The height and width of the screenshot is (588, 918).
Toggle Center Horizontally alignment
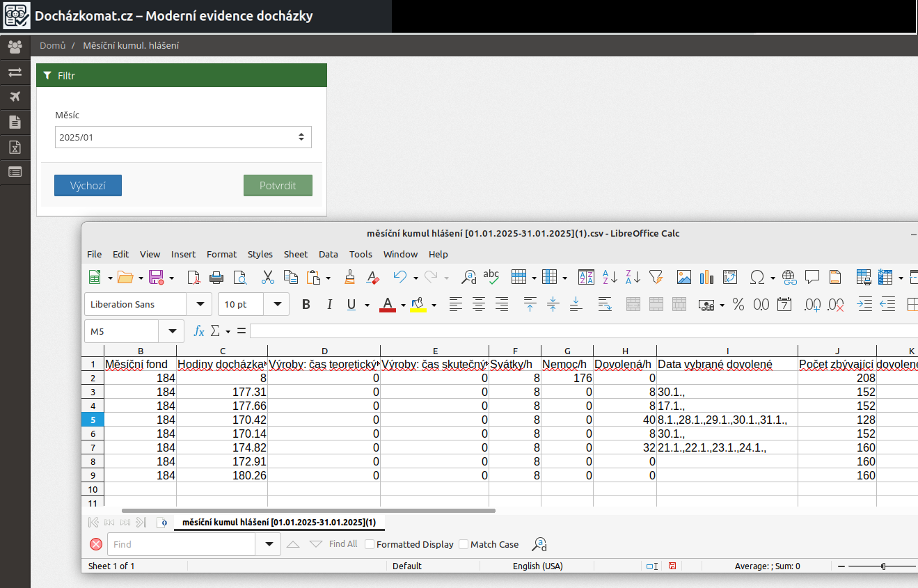479,304
